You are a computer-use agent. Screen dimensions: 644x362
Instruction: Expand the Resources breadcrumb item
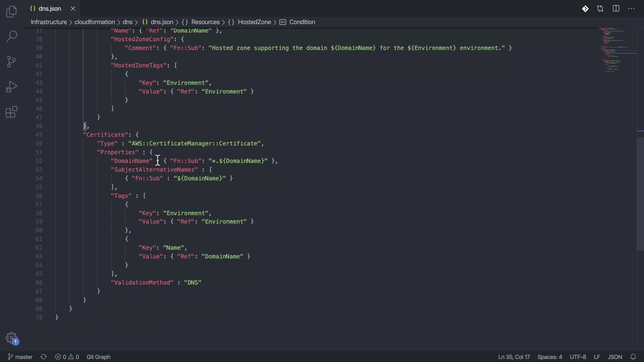click(x=205, y=22)
